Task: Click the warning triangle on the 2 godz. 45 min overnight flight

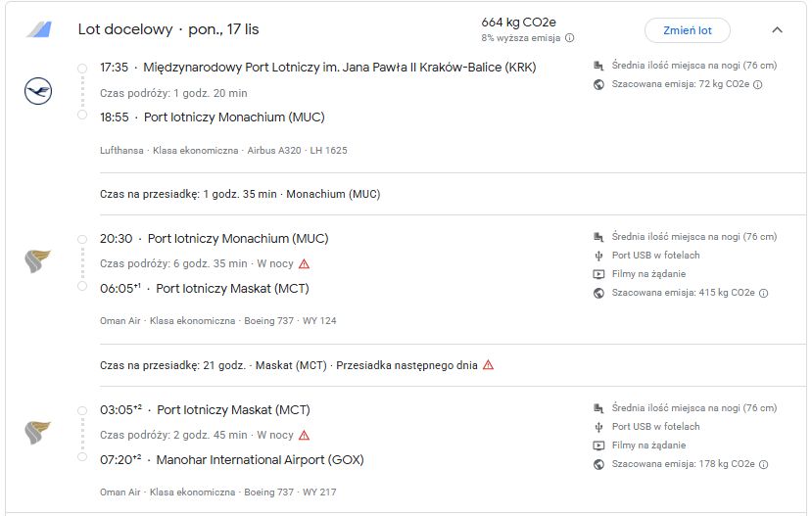Action: tap(304, 436)
